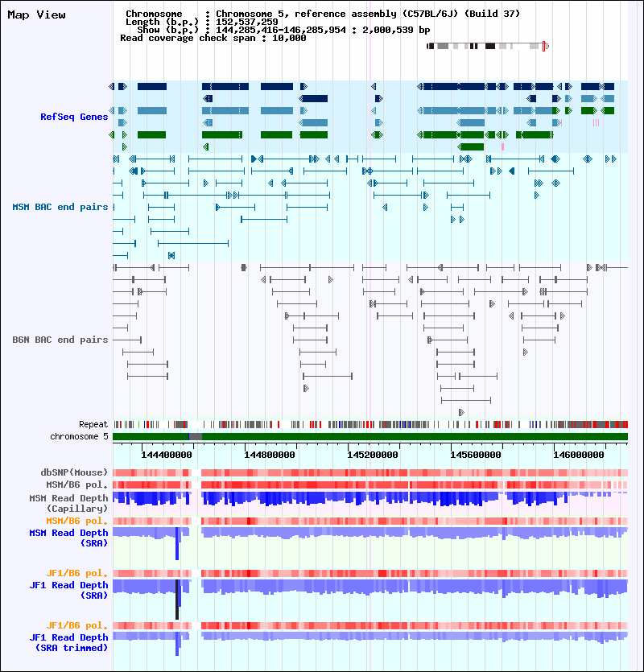Click the MSM Read Depth (Capillary) blue histogram

pyautogui.click(x=370, y=499)
